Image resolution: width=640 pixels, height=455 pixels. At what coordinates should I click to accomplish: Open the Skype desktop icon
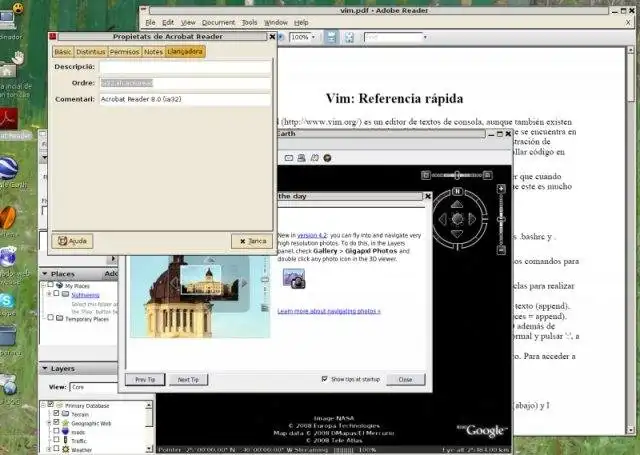pyautogui.click(x=7, y=301)
